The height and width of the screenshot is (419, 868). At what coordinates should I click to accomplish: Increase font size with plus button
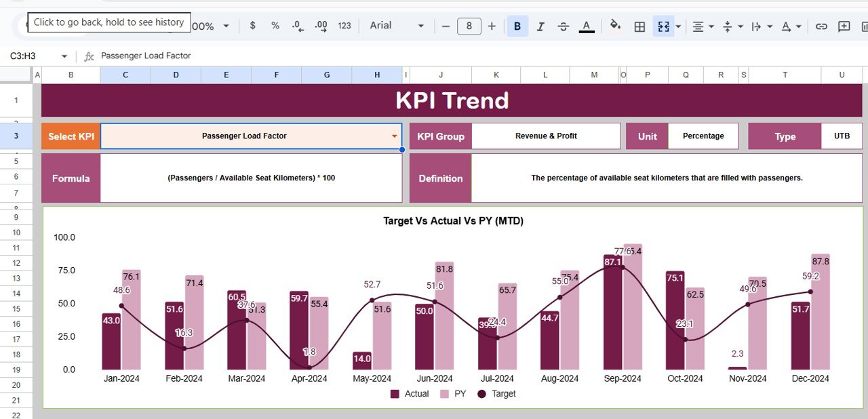coord(492,26)
